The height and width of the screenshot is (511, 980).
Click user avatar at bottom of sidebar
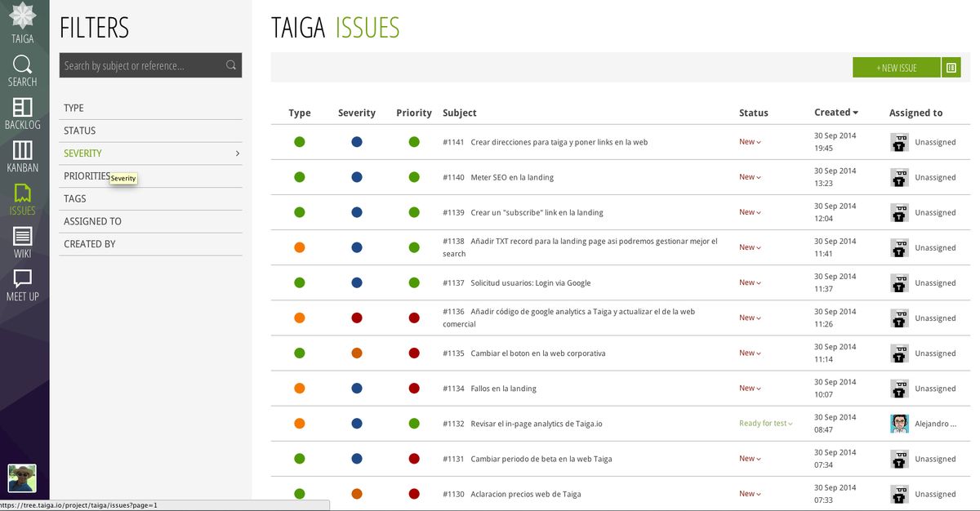tap(22, 478)
